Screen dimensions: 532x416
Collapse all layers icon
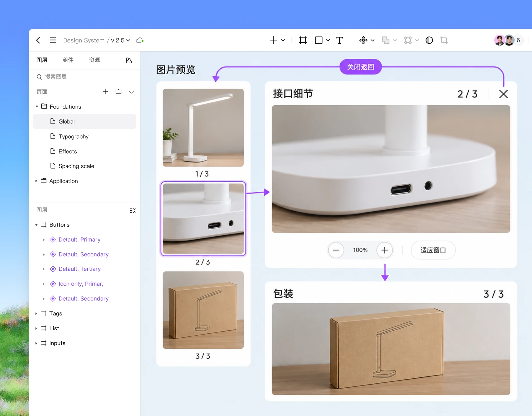(133, 210)
